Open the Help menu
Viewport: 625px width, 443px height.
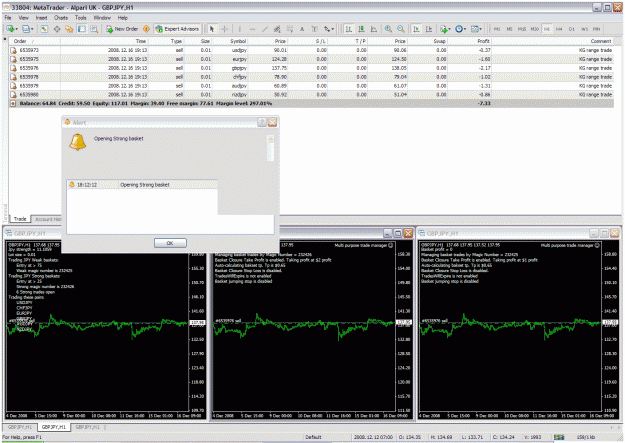click(x=122, y=18)
